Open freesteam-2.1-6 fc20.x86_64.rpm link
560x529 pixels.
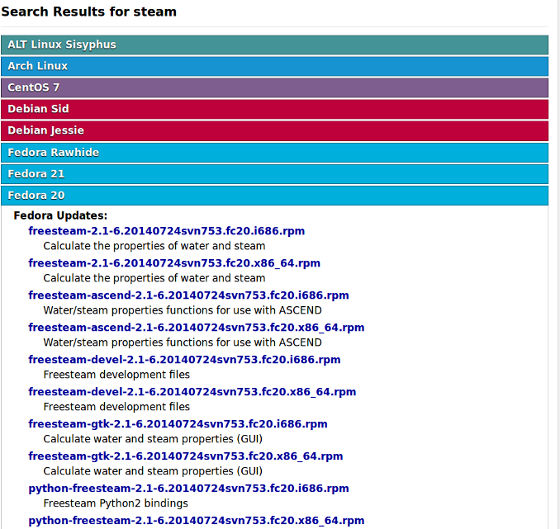pyautogui.click(x=174, y=263)
